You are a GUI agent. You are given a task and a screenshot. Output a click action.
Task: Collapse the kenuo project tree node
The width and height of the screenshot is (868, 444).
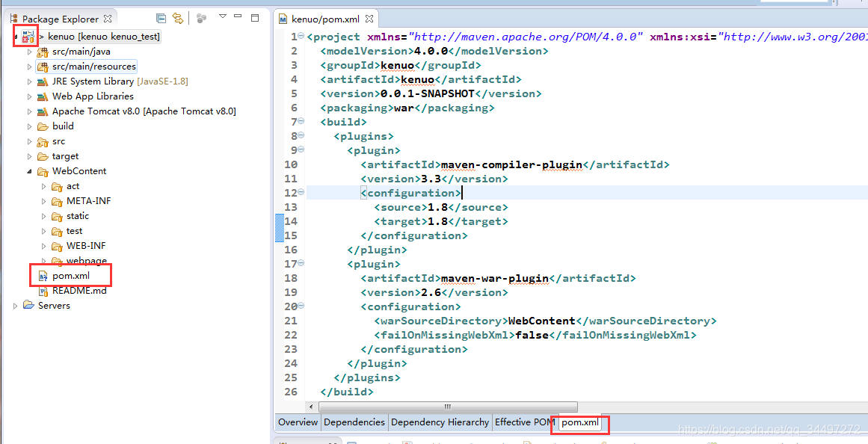pyautogui.click(x=15, y=37)
